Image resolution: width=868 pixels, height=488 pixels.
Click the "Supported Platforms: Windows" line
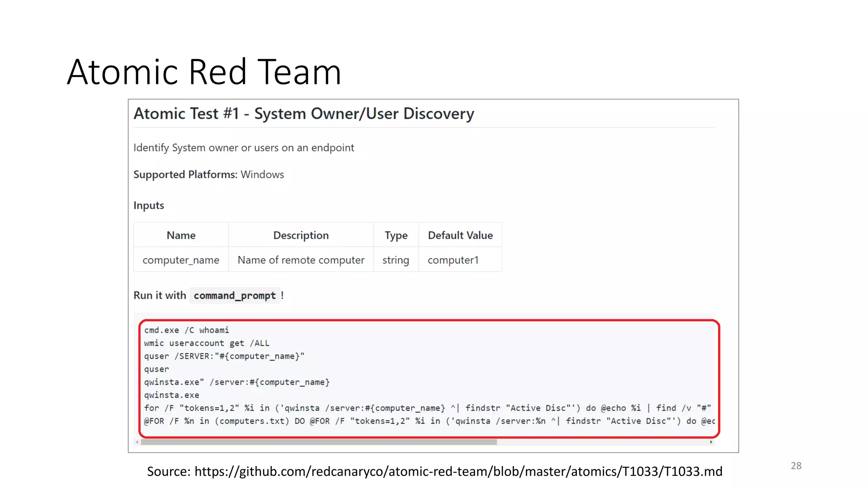209,175
